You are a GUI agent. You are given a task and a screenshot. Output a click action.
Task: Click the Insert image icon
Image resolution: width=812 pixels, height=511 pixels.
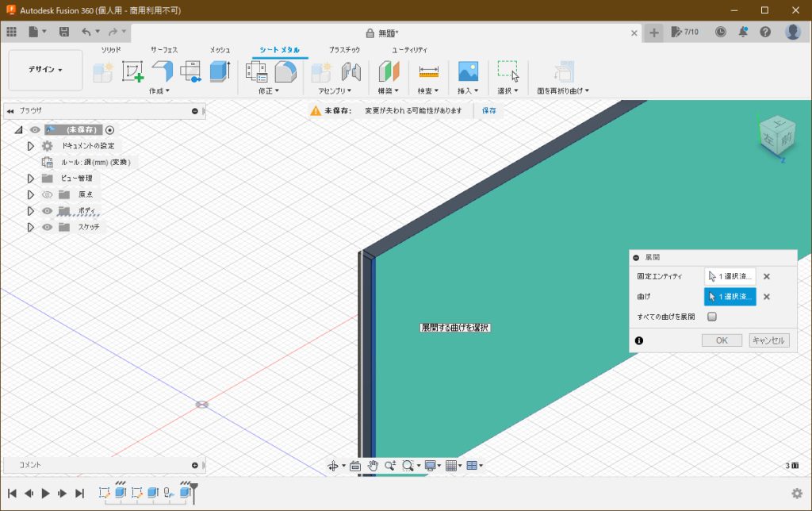[468, 71]
